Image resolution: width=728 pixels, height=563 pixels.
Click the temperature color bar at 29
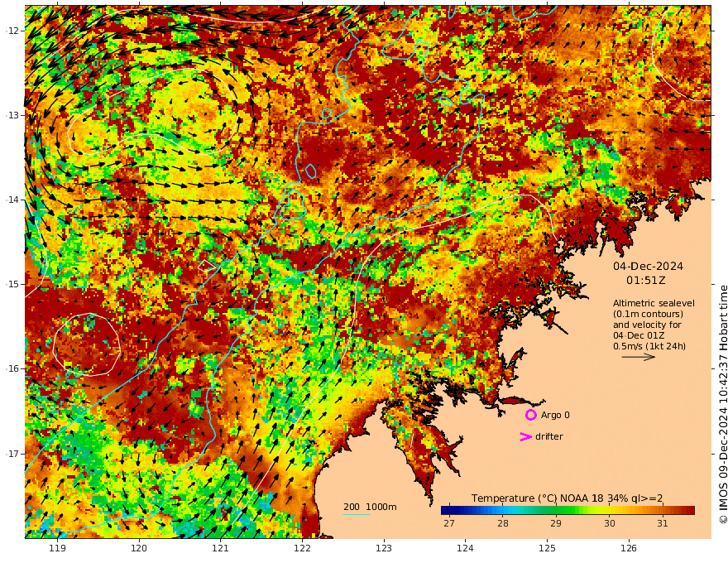point(556,511)
